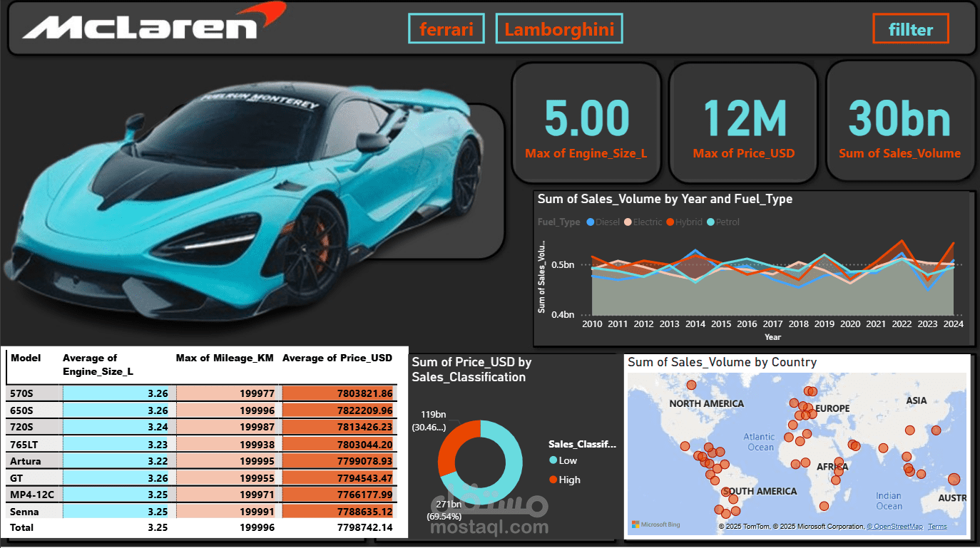Select the 765LT model row
The width and height of the screenshot is (980, 548).
[x=201, y=444]
